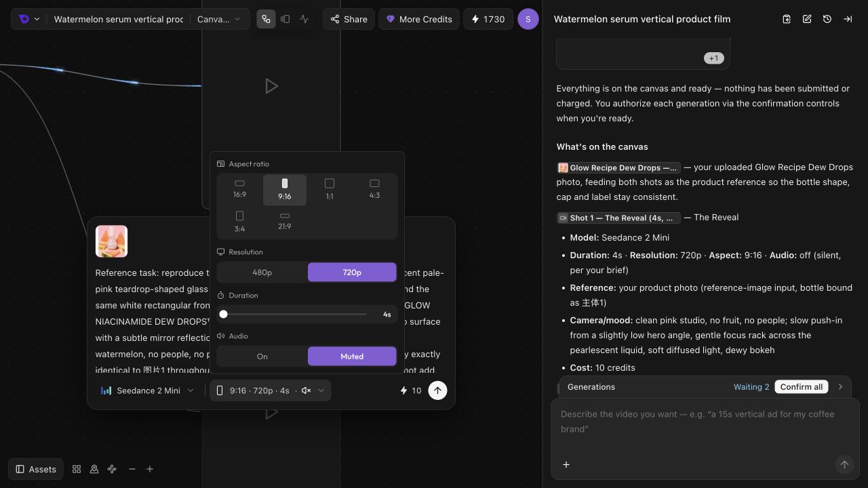Select the node canvas view icon
Image resolution: width=868 pixels, height=488 pixels.
pyautogui.click(x=266, y=19)
